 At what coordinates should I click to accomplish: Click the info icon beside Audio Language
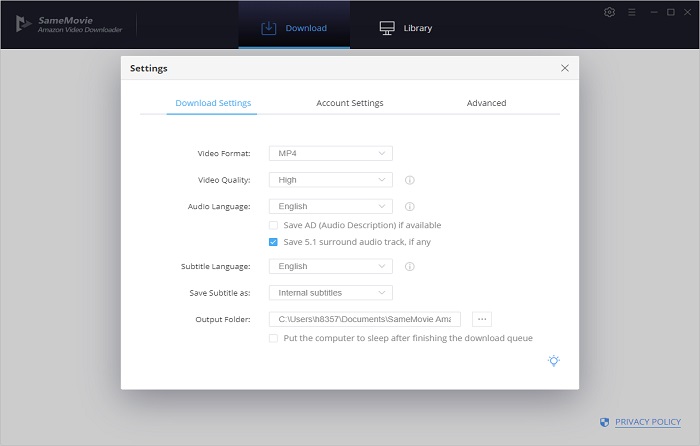(410, 206)
